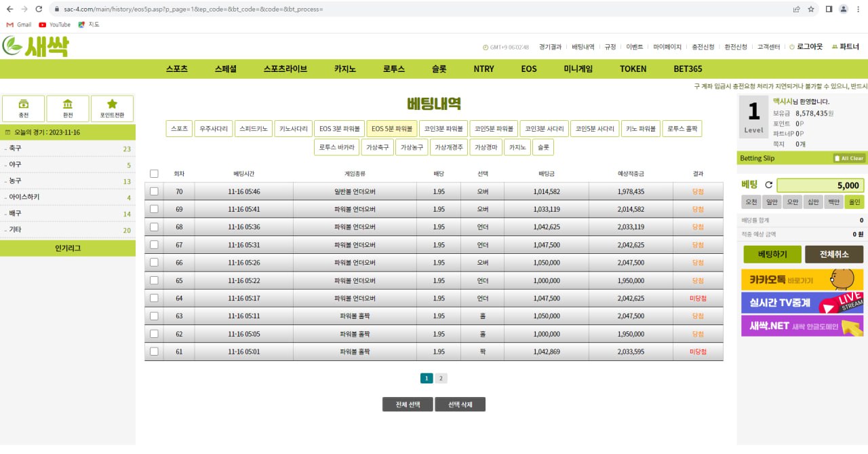
Task: Go to page 2 of results
Action: click(441, 379)
